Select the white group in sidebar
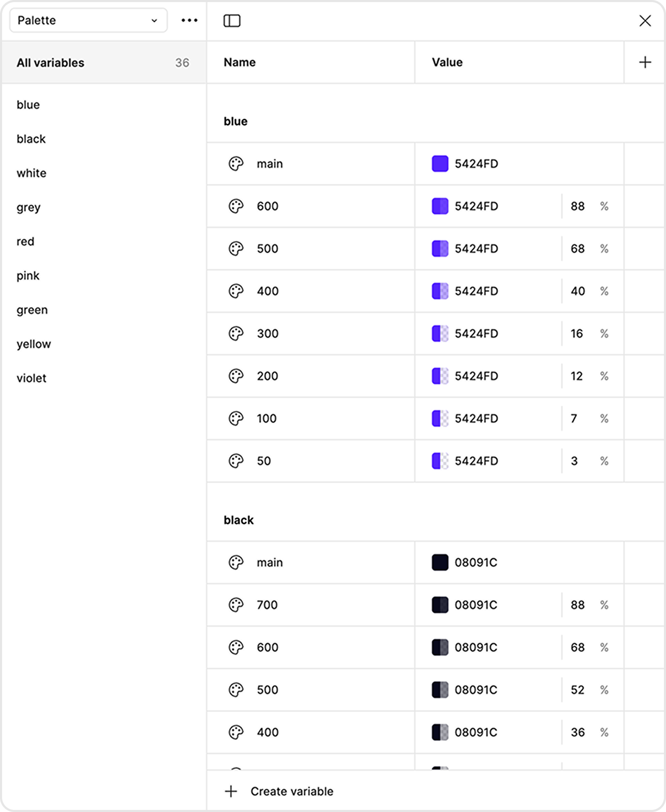666x812 pixels. click(31, 173)
